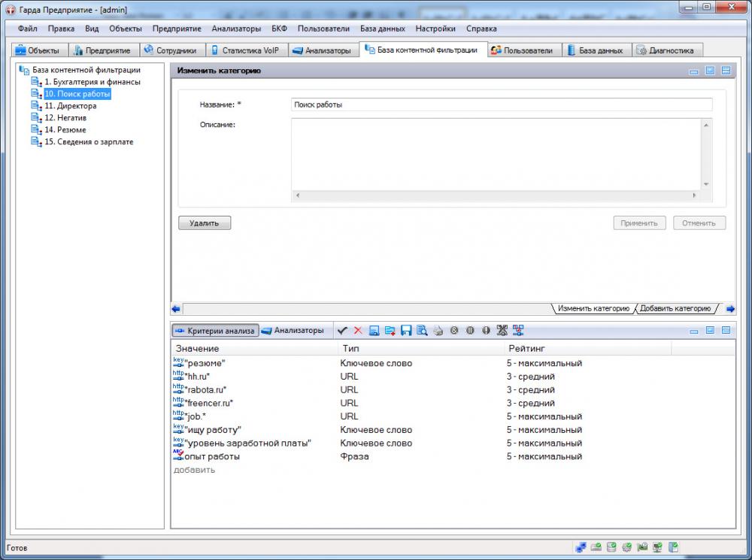
Task: Click the database status icon in status bar
Action: (611, 547)
